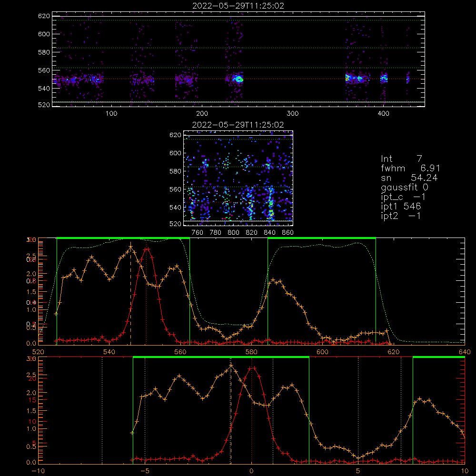Screen dimensions: 476x476
Task: Click the red curve peak in the upper profile plot
Action: pyautogui.click(x=147, y=249)
